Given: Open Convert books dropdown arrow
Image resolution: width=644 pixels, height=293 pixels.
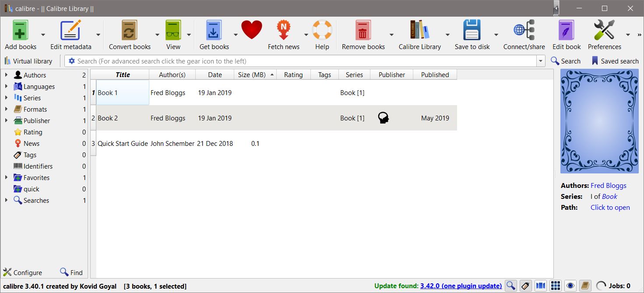Looking at the screenshot, I should [157, 35].
